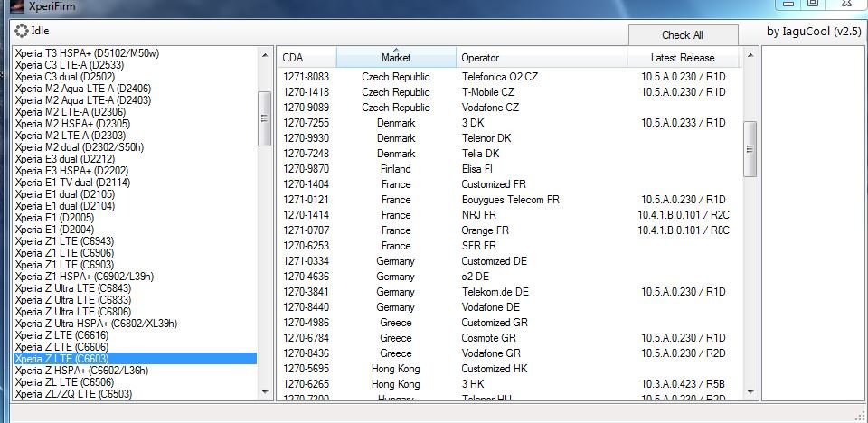
Task: Select the Vodafone CZ row
Action: click(x=509, y=108)
